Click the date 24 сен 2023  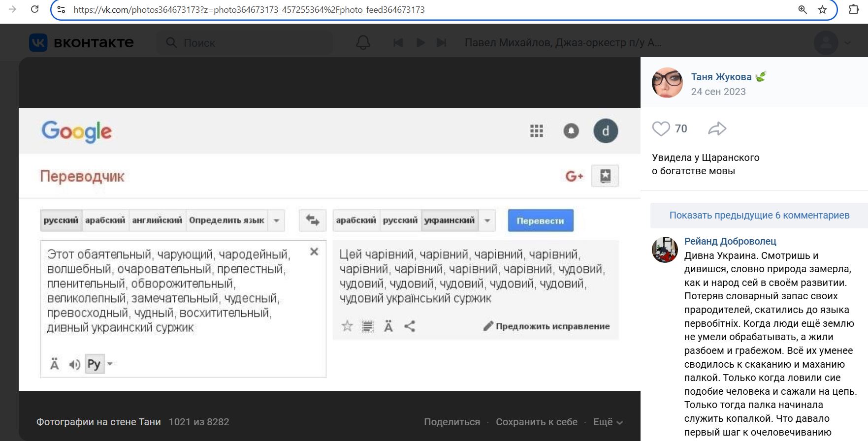click(x=718, y=92)
